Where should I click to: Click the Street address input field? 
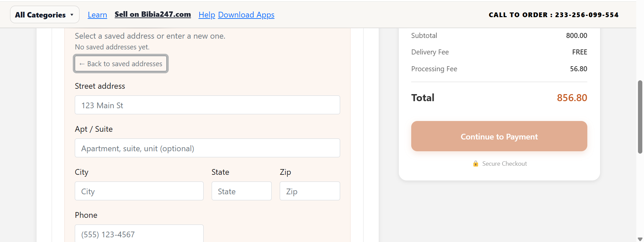207,105
